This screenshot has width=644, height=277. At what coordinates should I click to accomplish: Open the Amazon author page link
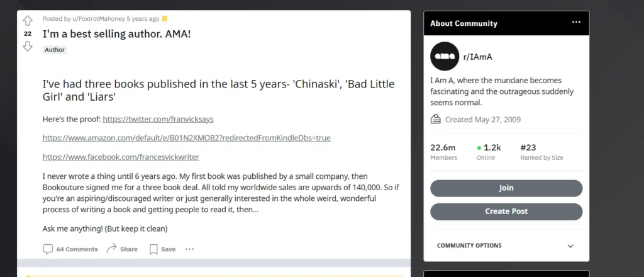point(186,137)
